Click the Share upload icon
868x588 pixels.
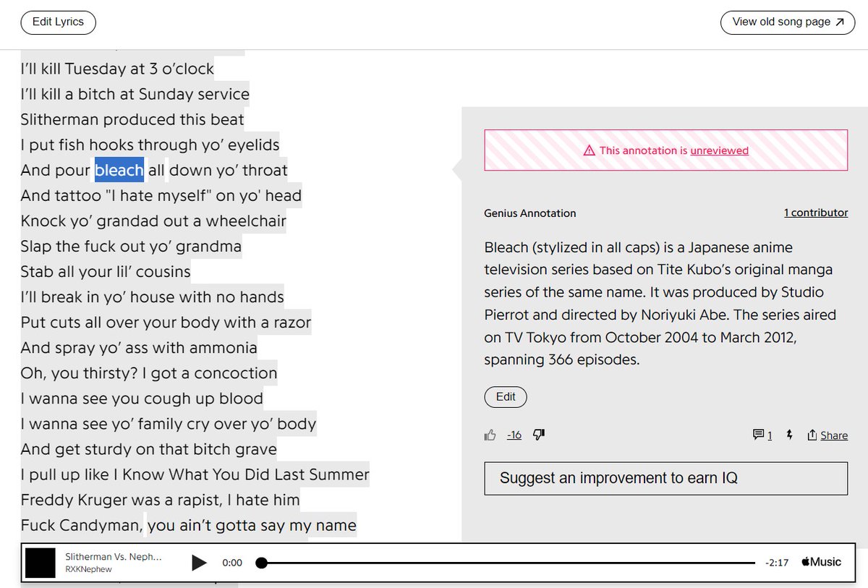(812, 435)
